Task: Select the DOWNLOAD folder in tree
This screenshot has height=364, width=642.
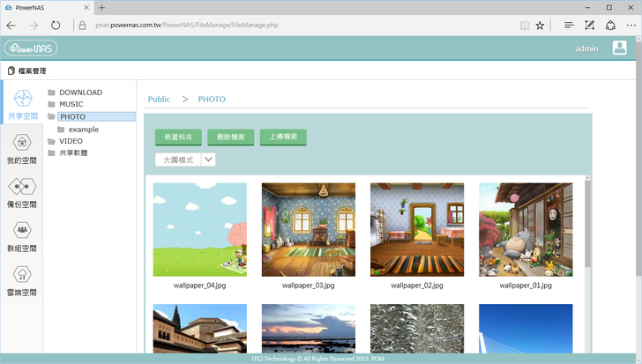Action: [80, 93]
